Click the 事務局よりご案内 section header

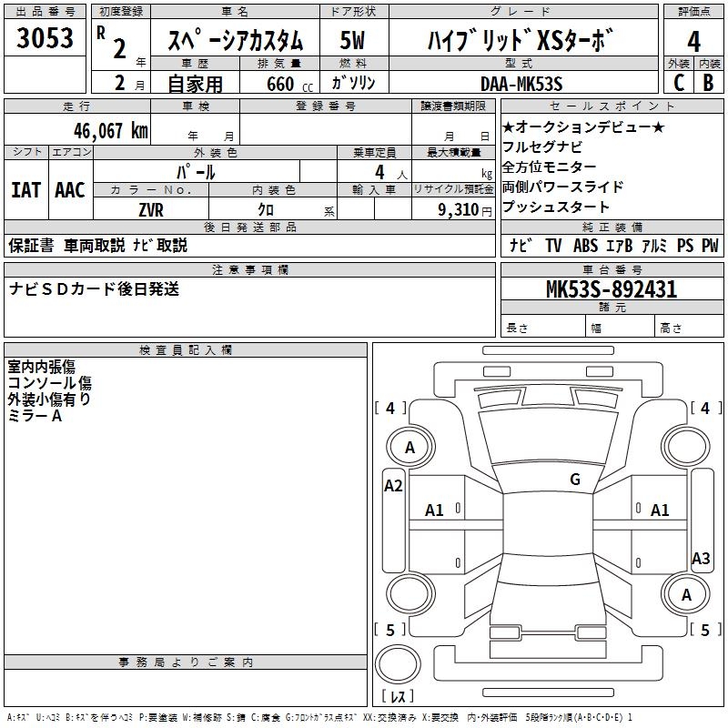coord(186,662)
